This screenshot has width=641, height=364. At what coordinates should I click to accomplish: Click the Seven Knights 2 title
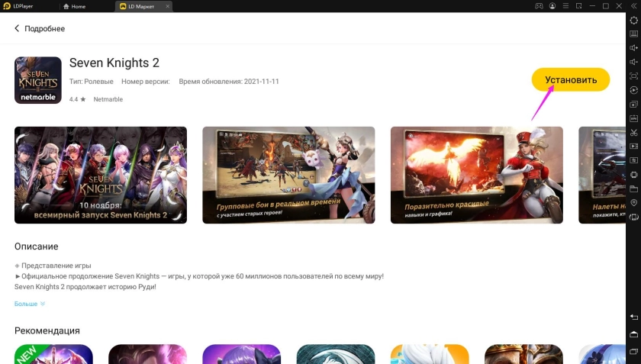(114, 63)
